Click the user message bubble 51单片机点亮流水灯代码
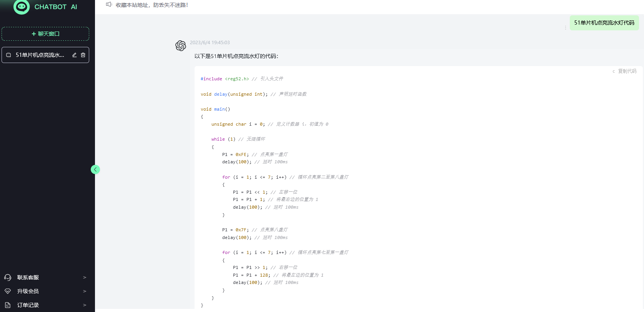 [x=604, y=23]
